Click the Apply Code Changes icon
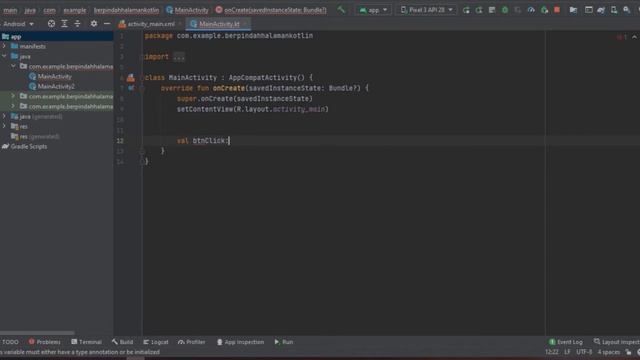This screenshot has width=640, height=360. (492, 10)
